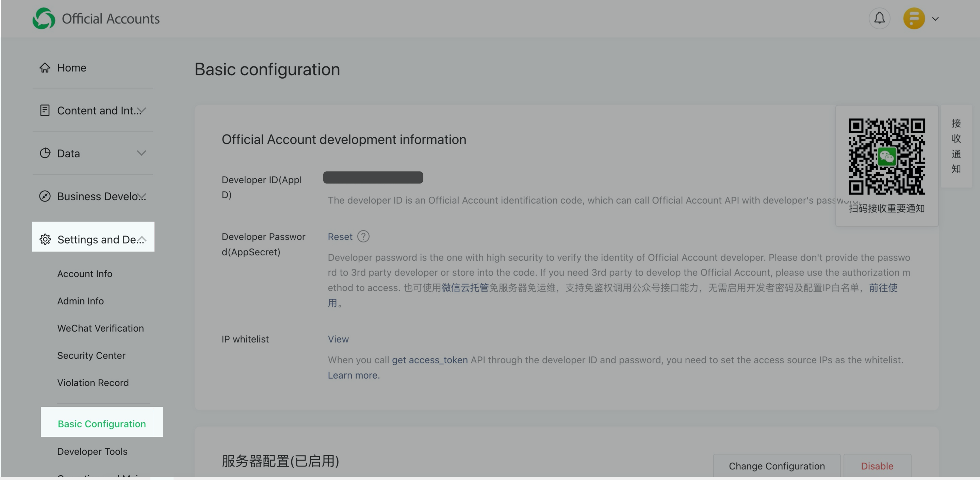Screen dimensions: 980x480
Task: Open the Data menu item
Action: [68, 154]
